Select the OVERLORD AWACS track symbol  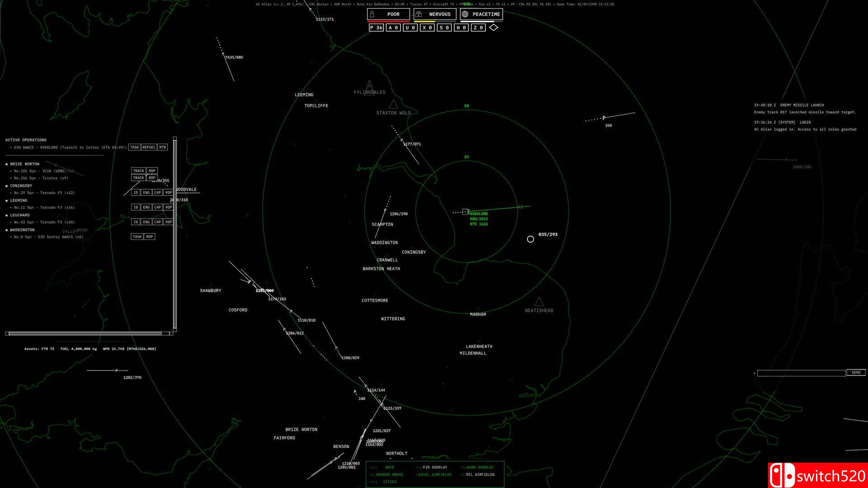coord(464,211)
